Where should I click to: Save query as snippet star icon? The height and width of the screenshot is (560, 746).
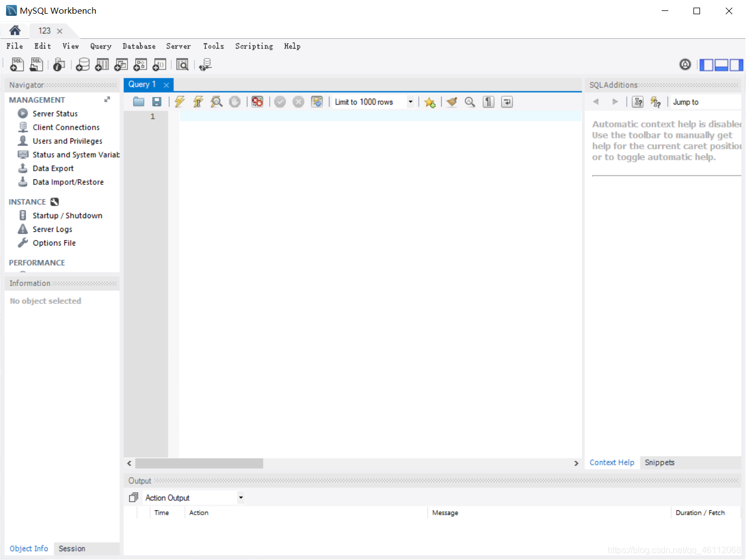430,102
